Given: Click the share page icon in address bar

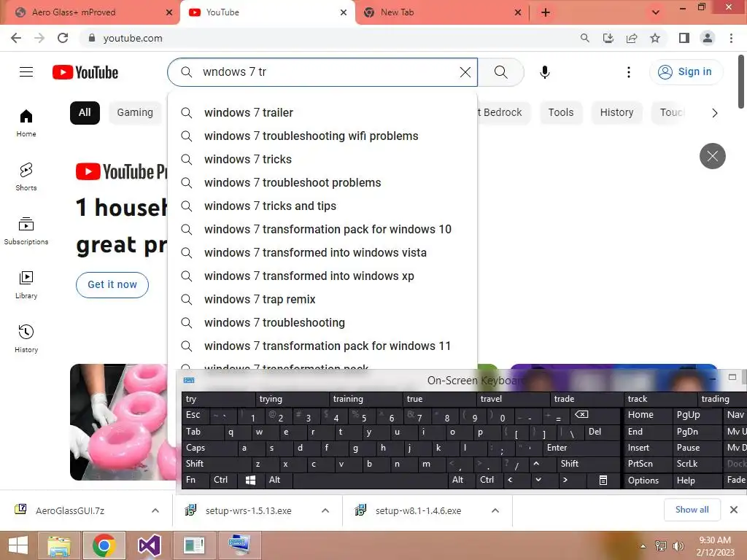Looking at the screenshot, I should pos(632,38).
